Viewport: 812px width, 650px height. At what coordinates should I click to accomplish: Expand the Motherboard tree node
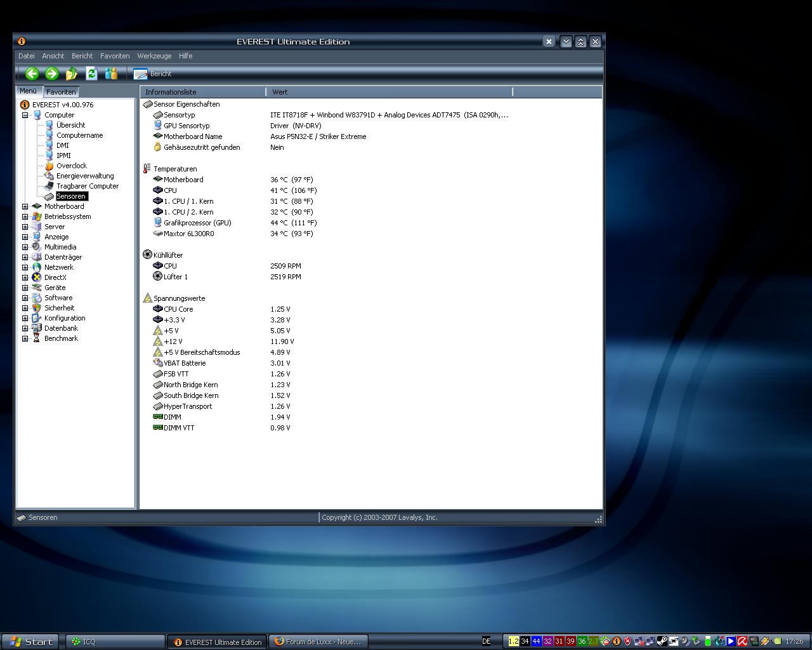(25, 206)
